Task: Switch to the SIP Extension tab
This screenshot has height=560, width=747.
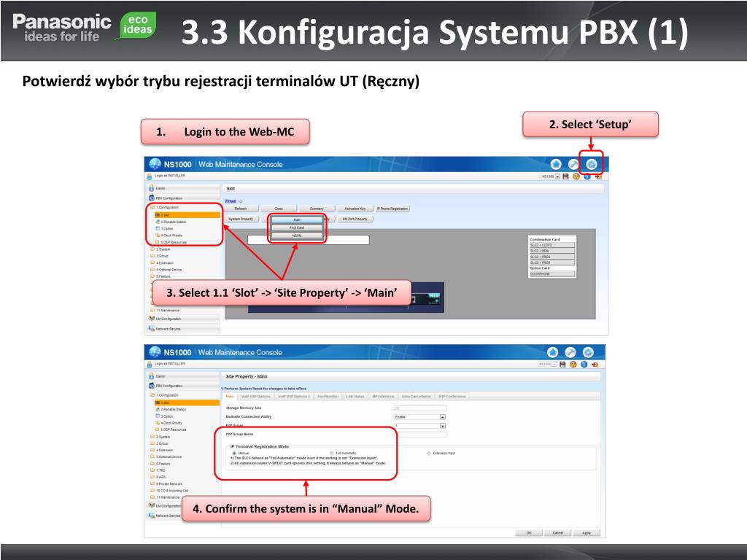Action: pyautogui.click(x=384, y=396)
